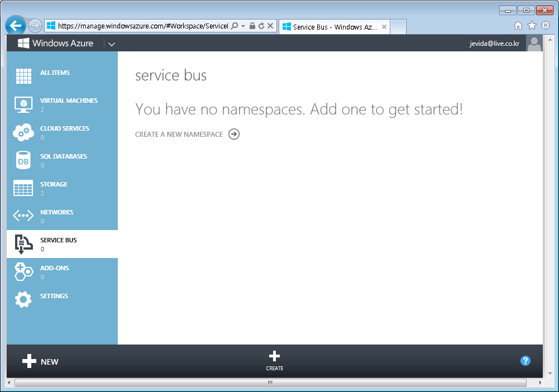Open help question mark icon
Viewport: 559px width, 392px height.
pos(525,361)
